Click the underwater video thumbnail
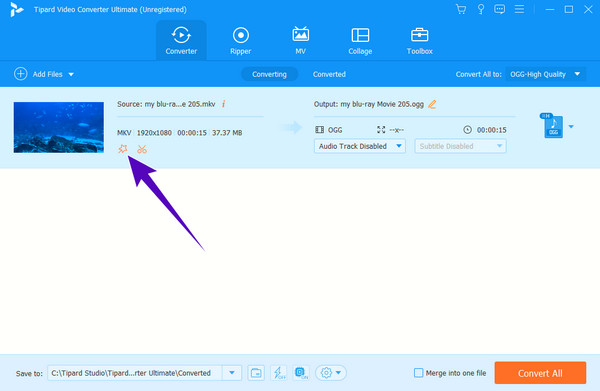Screen dimensions: 600x391 tap(59, 127)
